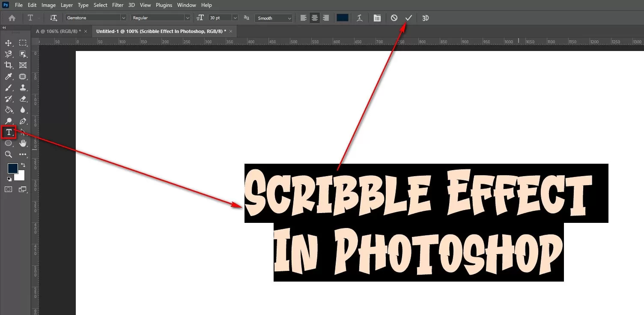Open the View menu
This screenshot has width=644, height=315.
(x=146, y=5)
